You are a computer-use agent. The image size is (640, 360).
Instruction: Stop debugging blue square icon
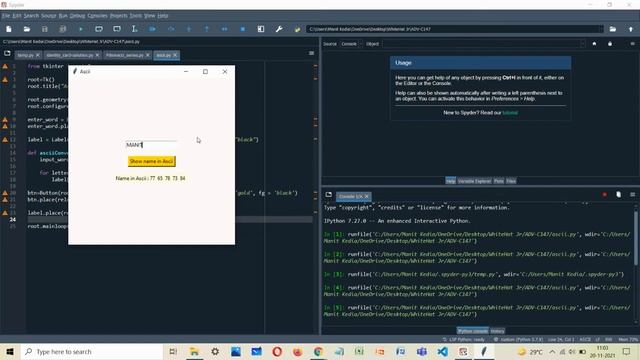pyautogui.click(x=242, y=29)
